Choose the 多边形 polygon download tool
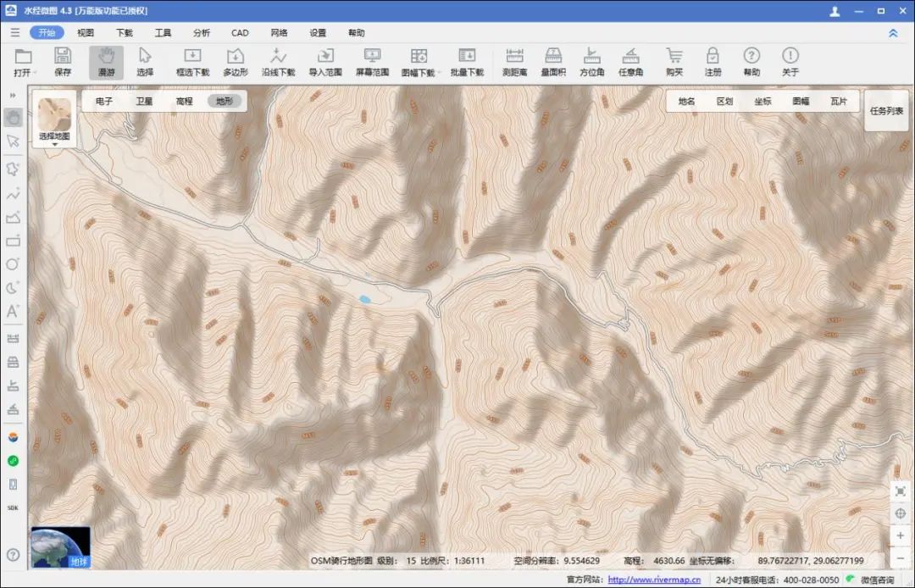This screenshot has height=588, width=915. [x=236, y=63]
